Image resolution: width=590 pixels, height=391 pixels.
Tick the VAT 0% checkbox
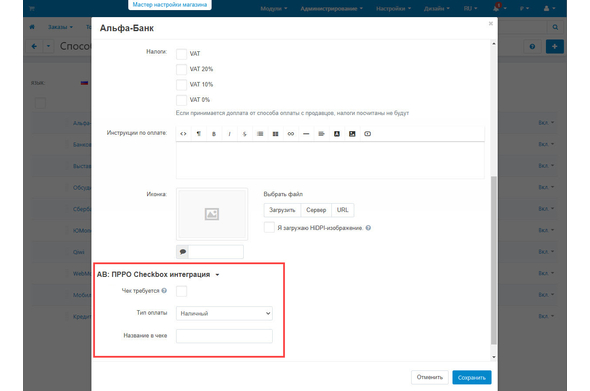pyautogui.click(x=181, y=100)
